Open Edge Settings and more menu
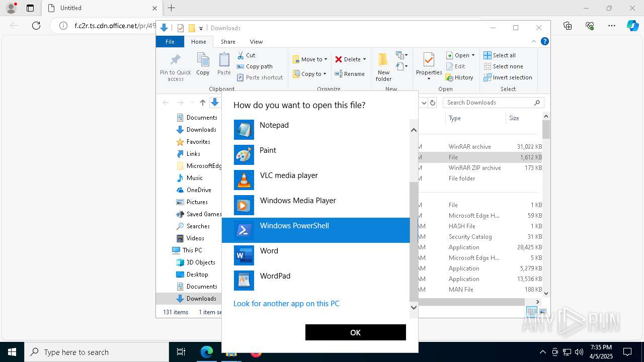The height and width of the screenshot is (362, 644). [x=612, y=26]
